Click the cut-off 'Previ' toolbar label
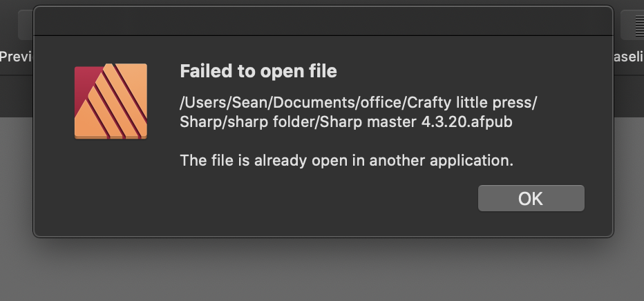Image resolution: width=644 pixels, height=301 pixels. coord(17,57)
